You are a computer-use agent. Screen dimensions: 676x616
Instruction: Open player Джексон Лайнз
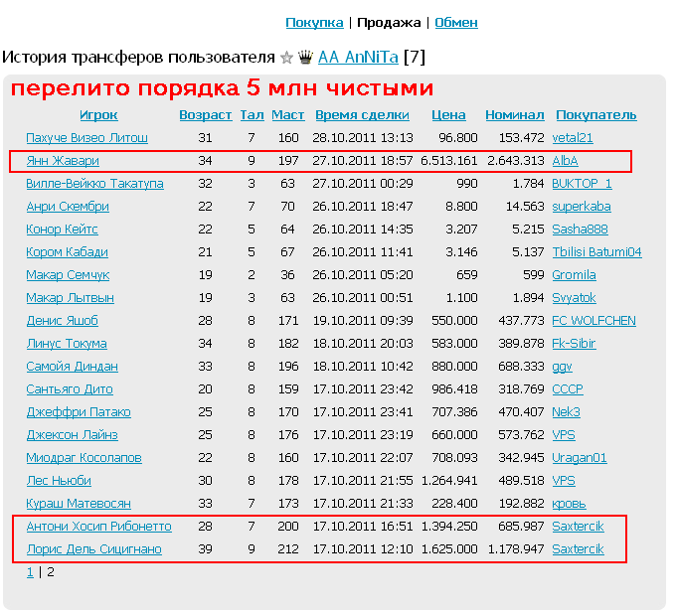tap(72, 434)
